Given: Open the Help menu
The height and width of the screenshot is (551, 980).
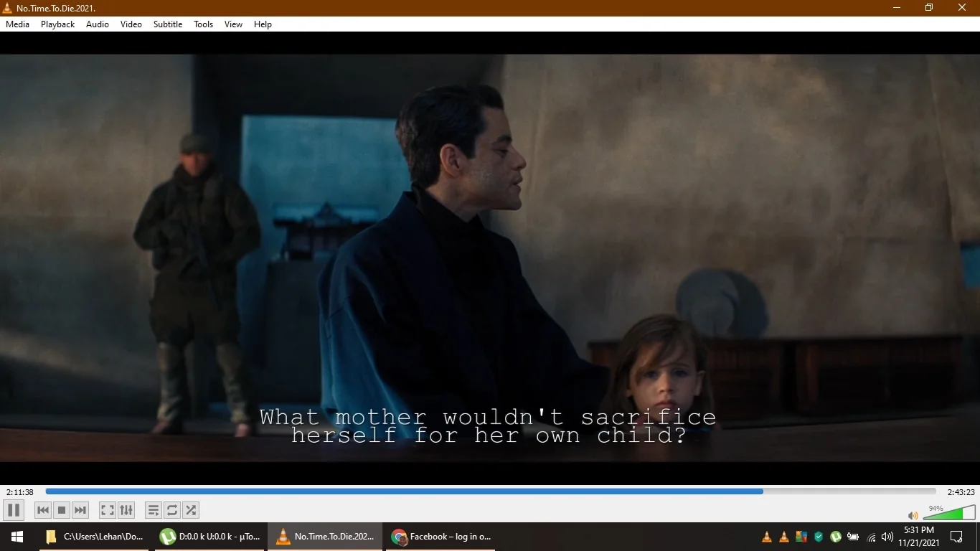Looking at the screenshot, I should pyautogui.click(x=263, y=24).
